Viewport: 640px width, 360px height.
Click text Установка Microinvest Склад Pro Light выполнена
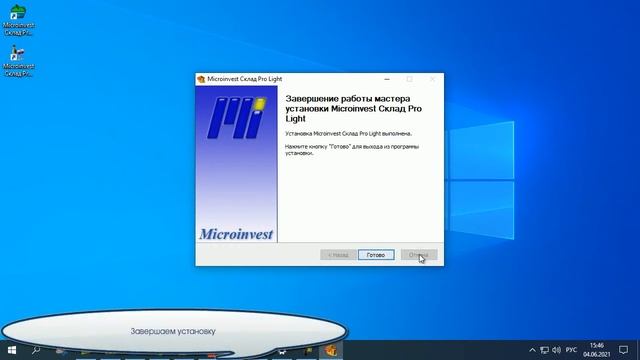(349, 133)
